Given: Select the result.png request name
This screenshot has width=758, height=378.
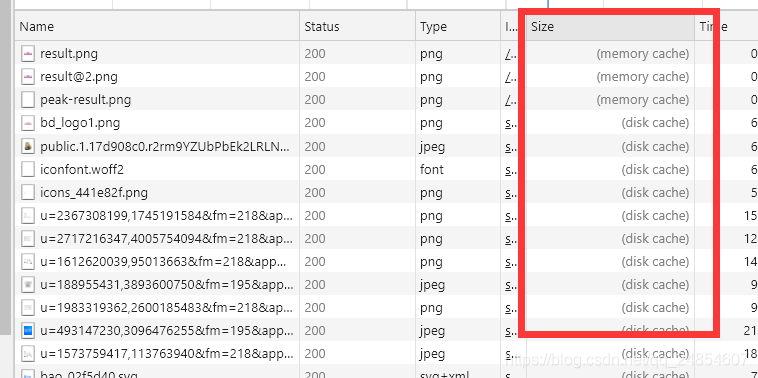Looking at the screenshot, I should click(69, 54).
